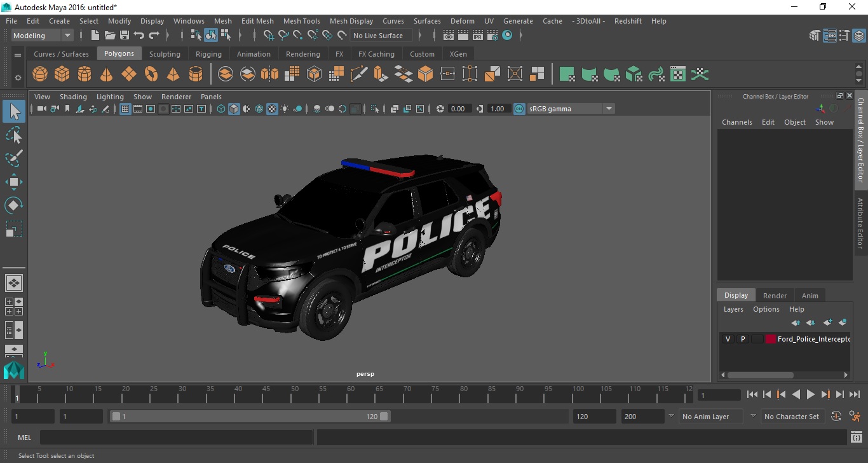Toggle wireframe shading cube in viewport toolbar
The width and height of the screenshot is (868, 463).
(x=221, y=109)
